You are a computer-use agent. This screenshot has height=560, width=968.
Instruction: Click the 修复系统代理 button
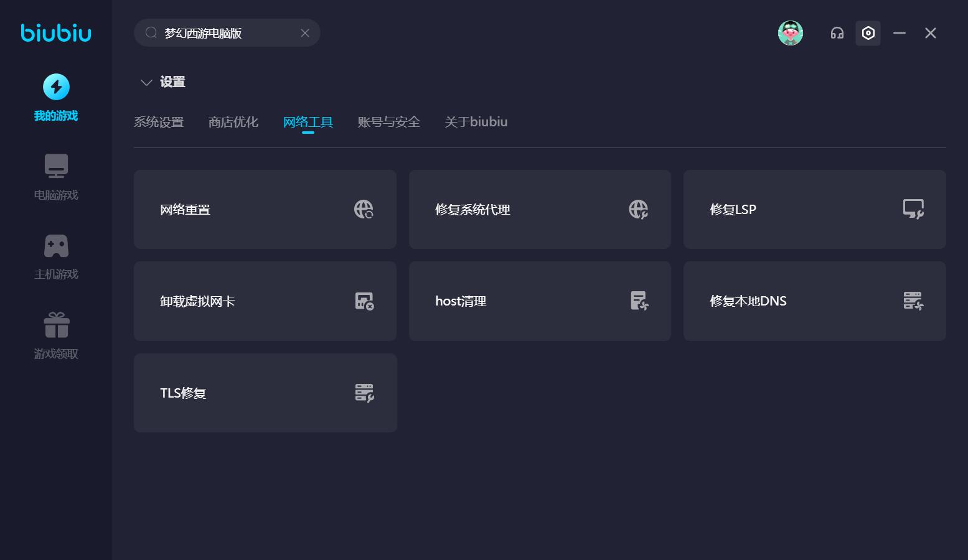[540, 209]
